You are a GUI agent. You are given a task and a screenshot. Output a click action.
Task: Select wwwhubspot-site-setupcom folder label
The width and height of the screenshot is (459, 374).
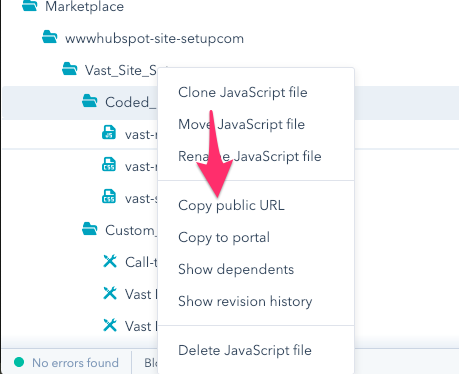click(154, 39)
